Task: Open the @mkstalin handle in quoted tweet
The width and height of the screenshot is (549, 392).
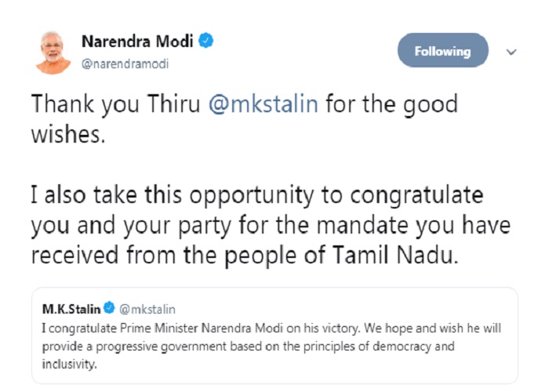Action: pyautogui.click(x=147, y=310)
